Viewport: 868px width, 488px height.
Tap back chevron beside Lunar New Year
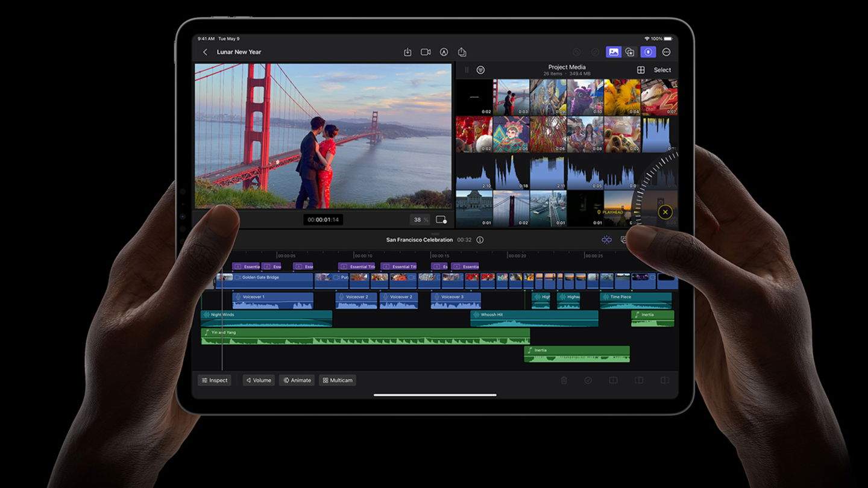coord(205,52)
